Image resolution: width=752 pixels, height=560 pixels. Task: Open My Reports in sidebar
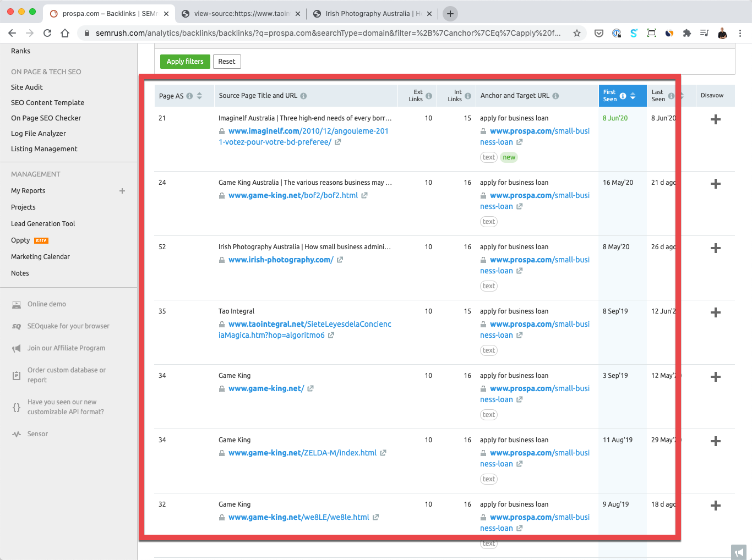(28, 191)
